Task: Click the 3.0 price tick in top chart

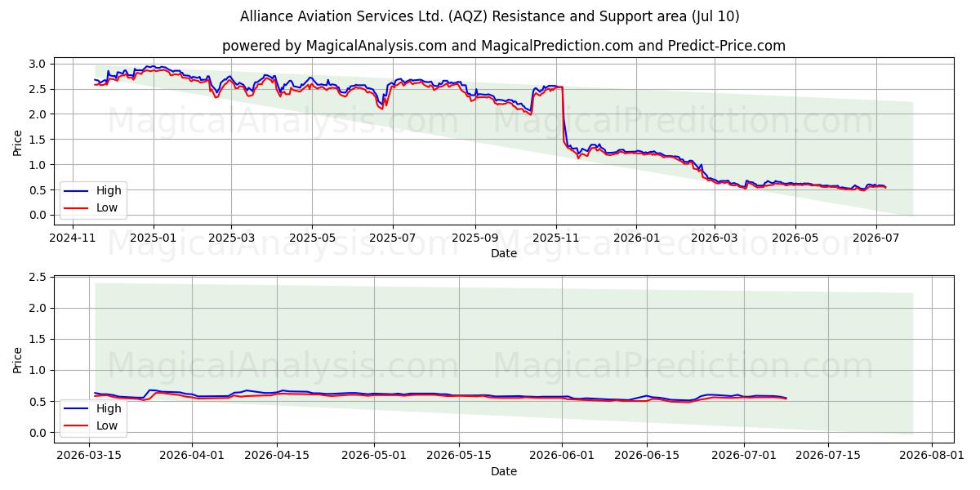Action: pos(39,64)
